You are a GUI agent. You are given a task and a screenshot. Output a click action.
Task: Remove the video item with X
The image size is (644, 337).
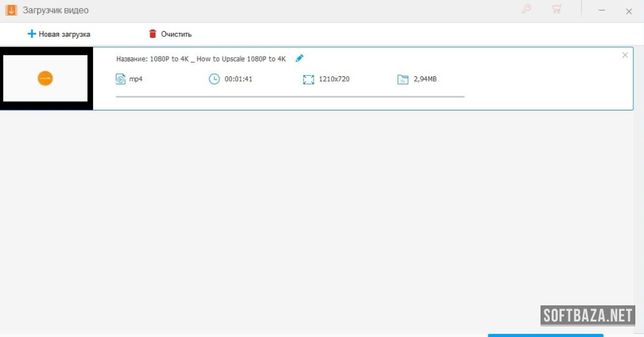coord(625,55)
